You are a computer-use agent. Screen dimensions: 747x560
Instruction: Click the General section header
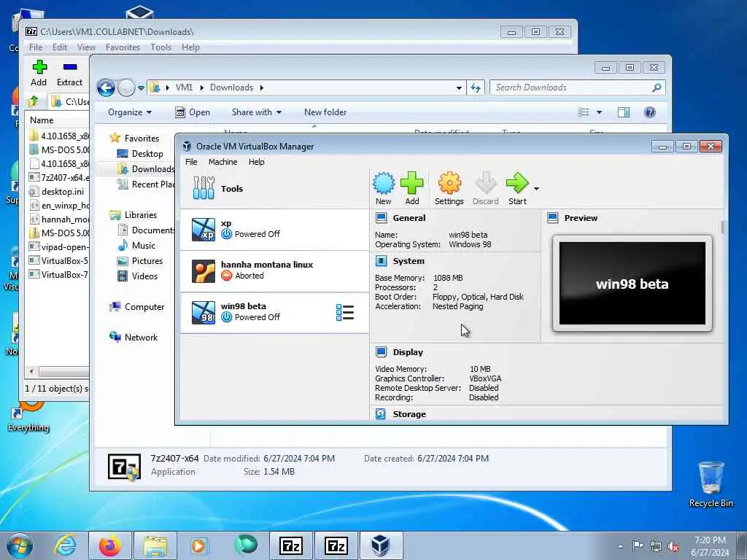point(409,218)
